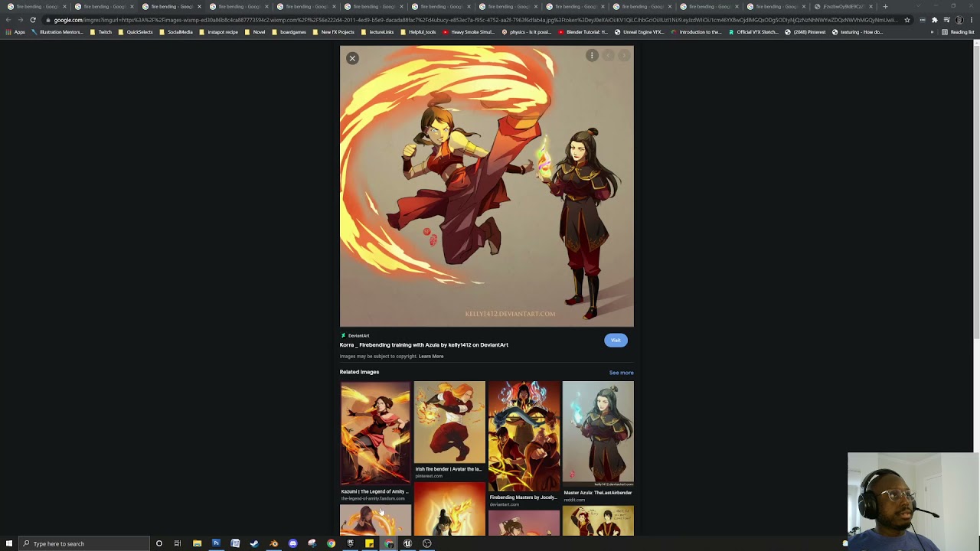The width and height of the screenshot is (980, 551).
Task: Open the Novel bookmark folder
Action: 255,32
